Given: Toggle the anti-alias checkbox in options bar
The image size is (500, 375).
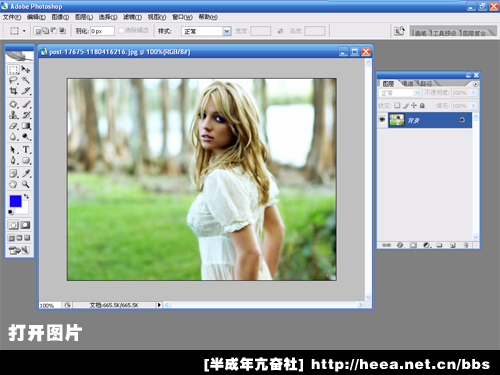Looking at the screenshot, I should click(121, 31).
